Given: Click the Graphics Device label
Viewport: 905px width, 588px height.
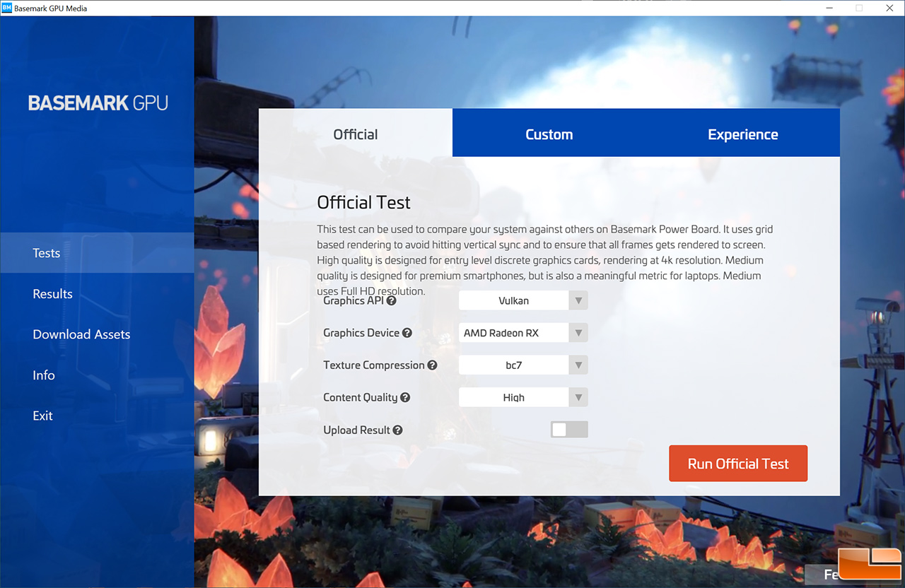Looking at the screenshot, I should click(x=361, y=333).
